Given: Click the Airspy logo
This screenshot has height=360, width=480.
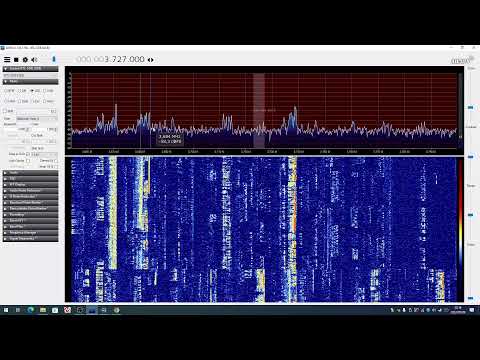Looking at the screenshot, I should click(462, 60).
